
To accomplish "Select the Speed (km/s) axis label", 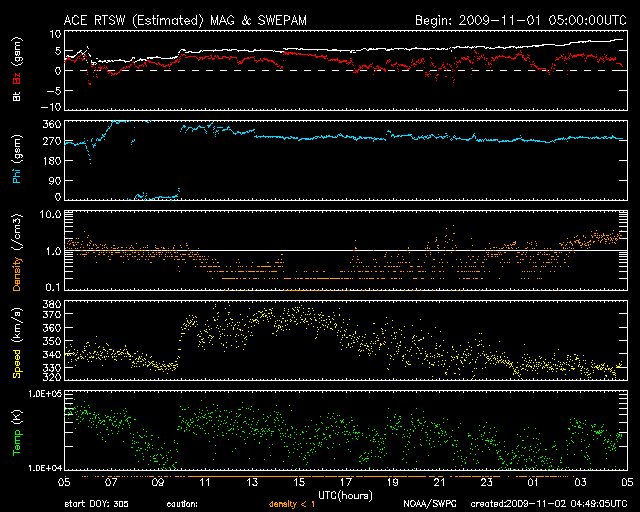I will point(17,339).
